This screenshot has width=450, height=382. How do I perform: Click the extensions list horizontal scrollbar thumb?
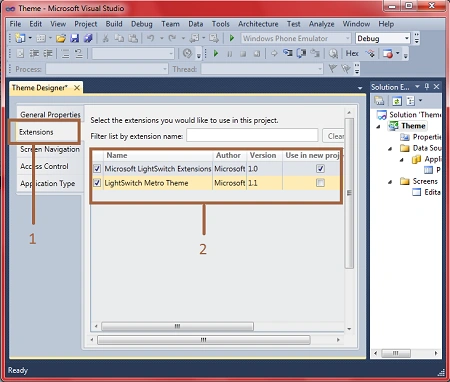click(x=177, y=326)
